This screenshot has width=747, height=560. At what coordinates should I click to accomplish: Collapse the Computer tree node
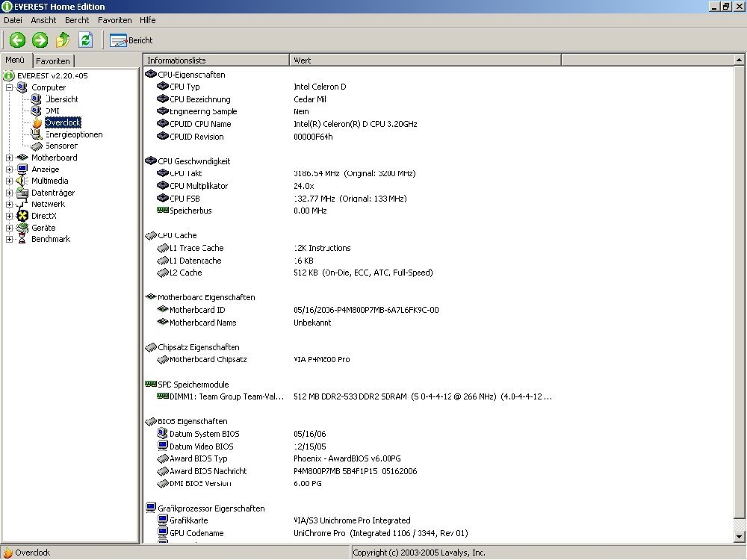coord(10,87)
